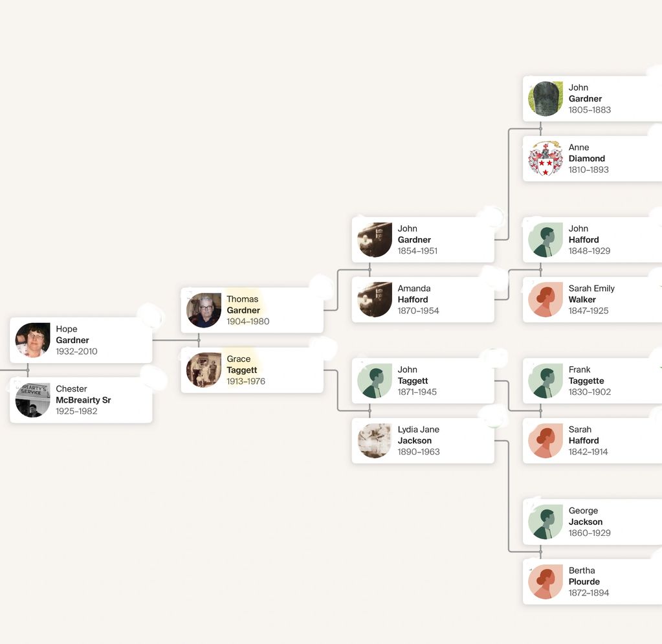
Task: Select Bertha Plourde's female avatar icon
Action: [545, 582]
